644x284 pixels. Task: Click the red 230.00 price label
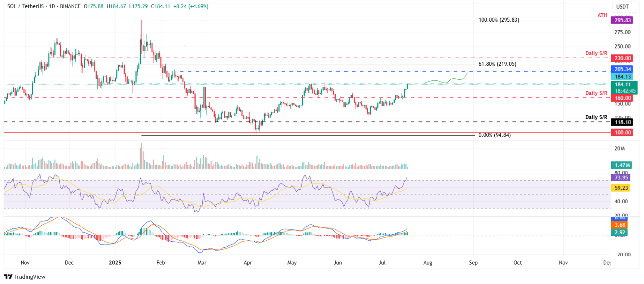622,58
